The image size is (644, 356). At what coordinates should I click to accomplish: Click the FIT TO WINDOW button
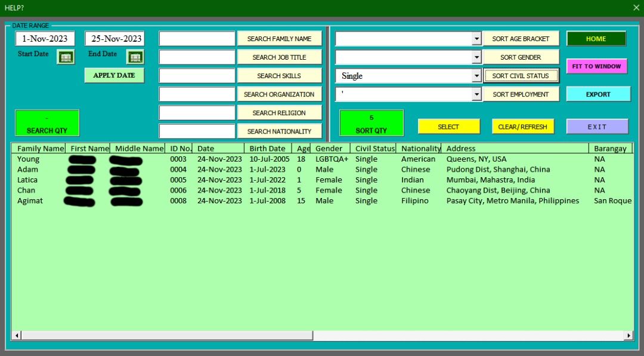coord(596,66)
